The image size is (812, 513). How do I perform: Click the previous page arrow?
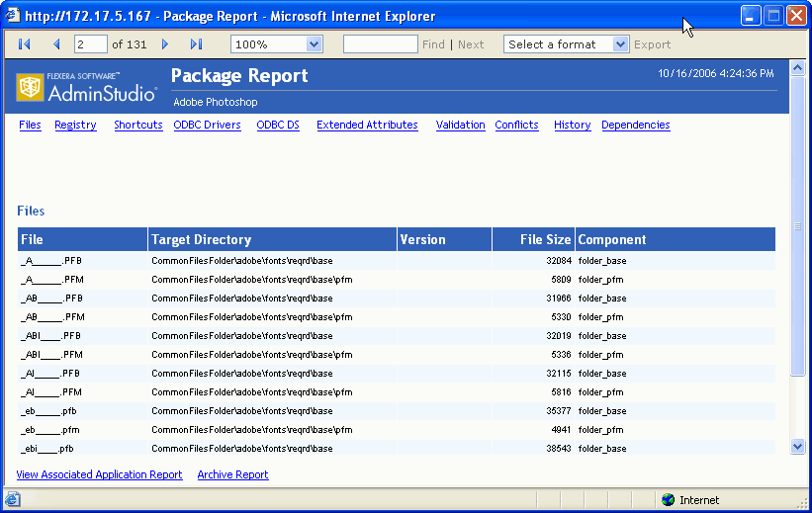pyautogui.click(x=56, y=44)
